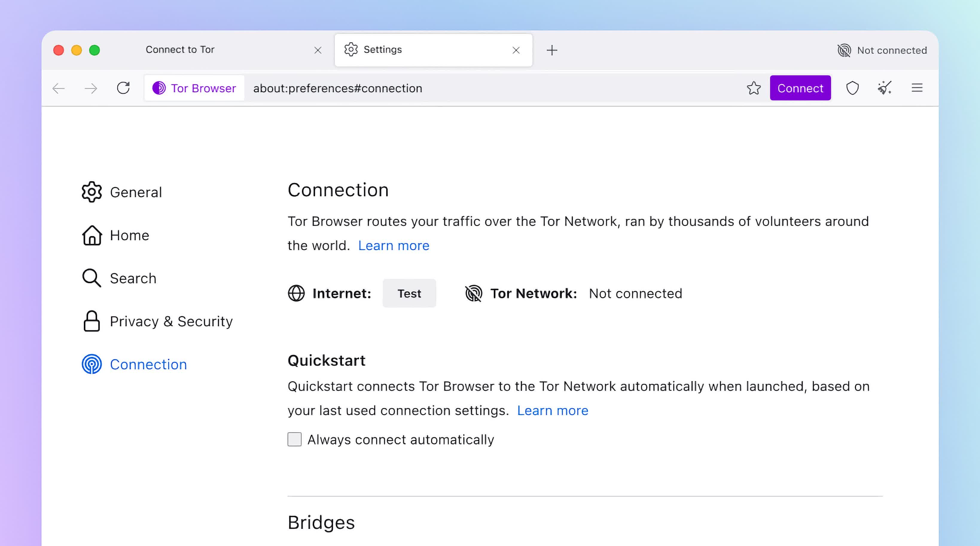Click the Tor Browser onion identity icon
This screenshot has width=980, height=546.
point(158,88)
